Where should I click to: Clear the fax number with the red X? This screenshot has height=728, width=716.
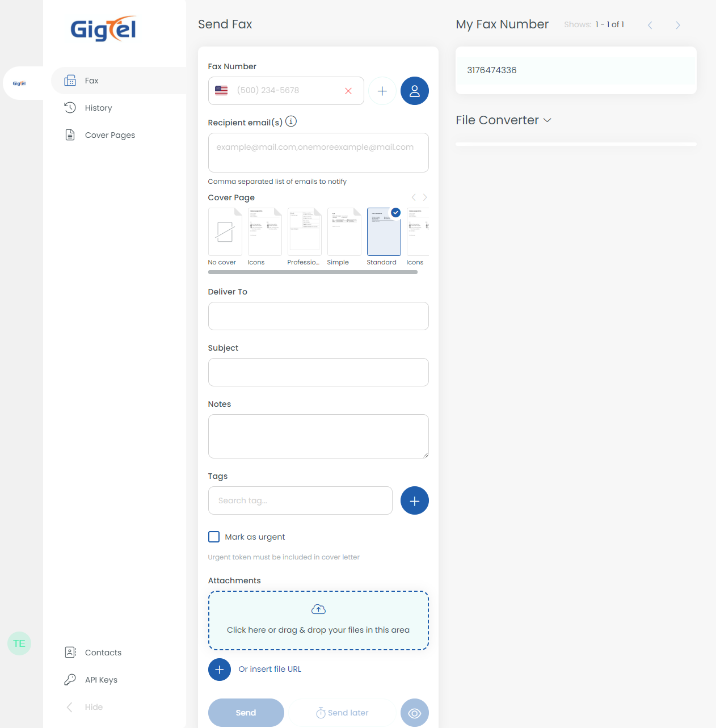(348, 91)
